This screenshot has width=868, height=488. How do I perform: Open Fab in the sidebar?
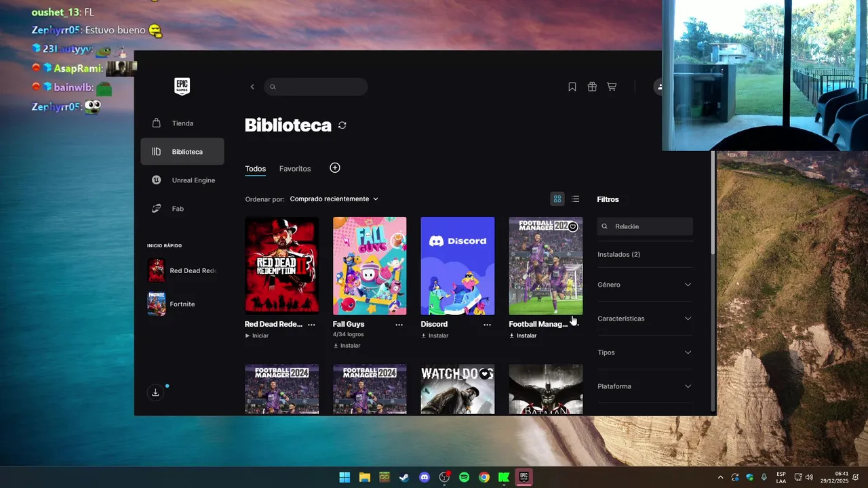(182, 209)
